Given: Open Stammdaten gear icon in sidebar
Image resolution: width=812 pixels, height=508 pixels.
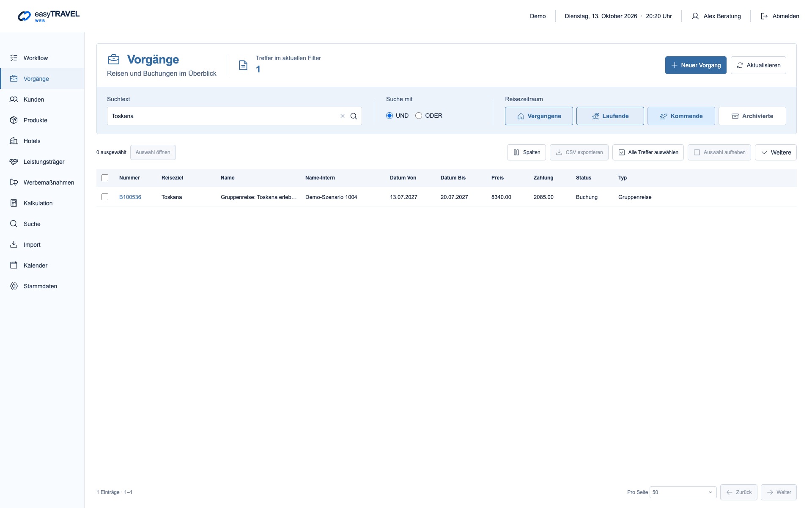Looking at the screenshot, I should [x=14, y=286].
